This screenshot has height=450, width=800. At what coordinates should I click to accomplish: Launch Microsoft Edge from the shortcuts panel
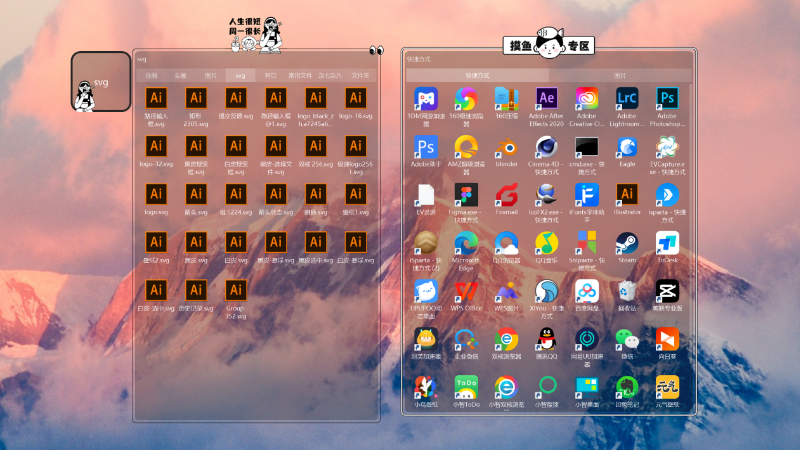point(467,243)
